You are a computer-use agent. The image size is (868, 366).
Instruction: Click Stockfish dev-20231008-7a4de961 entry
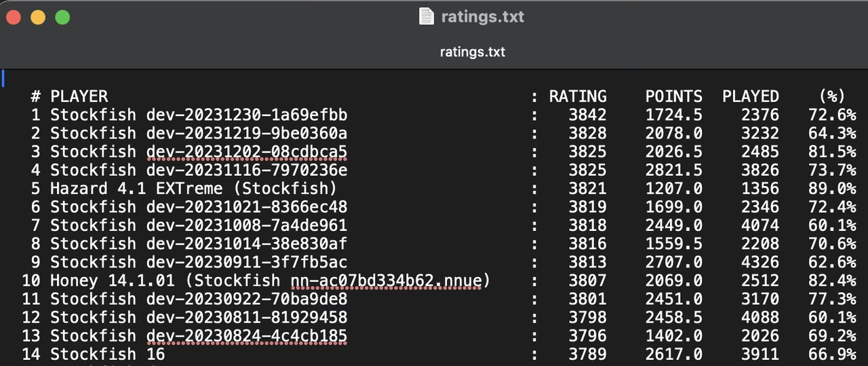(x=199, y=225)
